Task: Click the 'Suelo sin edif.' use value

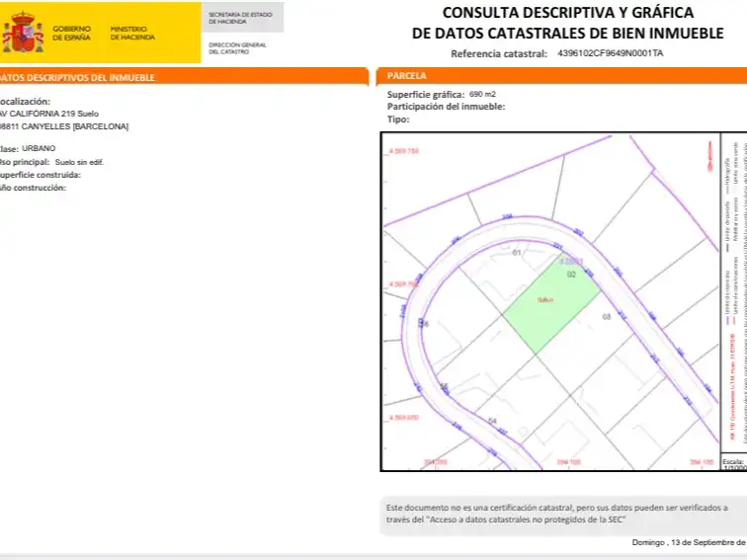Action: tap(79, 162)
